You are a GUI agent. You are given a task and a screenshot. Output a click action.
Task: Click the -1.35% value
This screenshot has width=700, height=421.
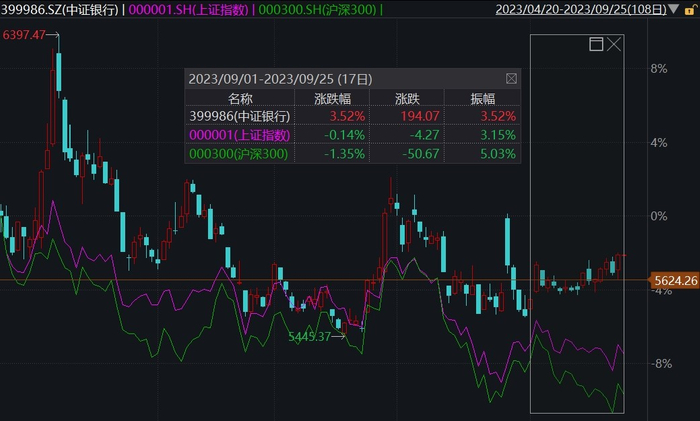pos(344,154)
